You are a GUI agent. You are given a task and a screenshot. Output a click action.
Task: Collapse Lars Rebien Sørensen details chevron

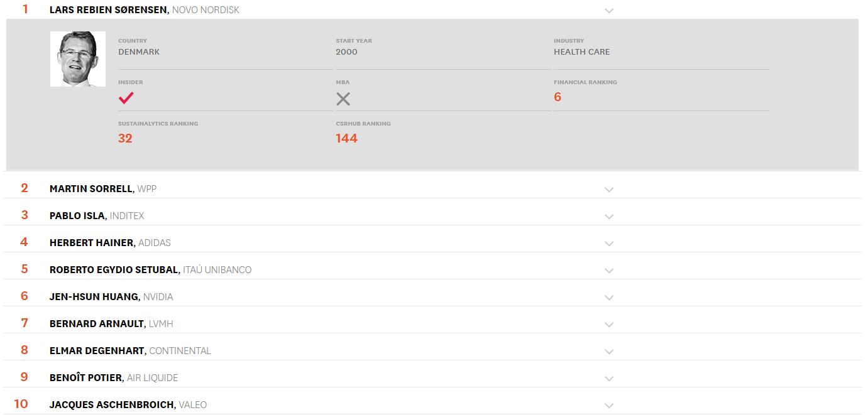click(608, 11)
